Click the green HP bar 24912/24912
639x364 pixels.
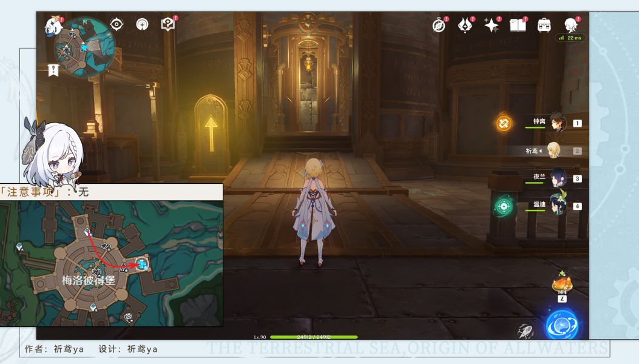[x=314, y=337]
